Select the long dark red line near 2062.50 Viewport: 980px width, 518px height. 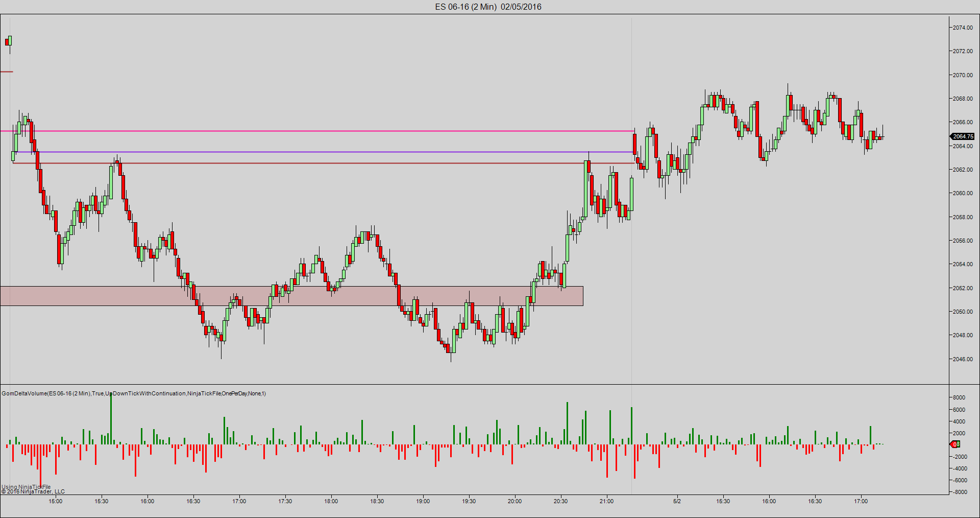tap(324, 163)
